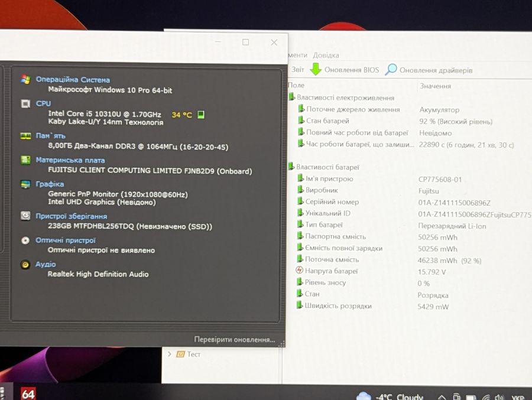532x400 pixels.
Task: Click the icon beside Виробник row
Action: (300, 190)
